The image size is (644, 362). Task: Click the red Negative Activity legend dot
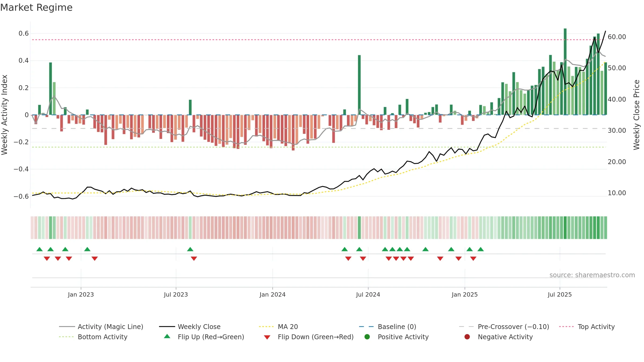click(x=467, y=337)
